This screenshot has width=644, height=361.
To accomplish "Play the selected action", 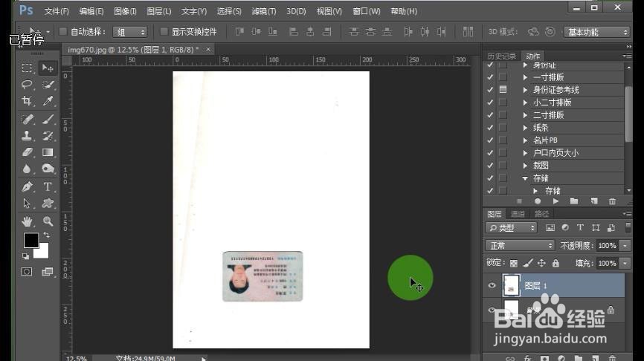I will [556, 201].
